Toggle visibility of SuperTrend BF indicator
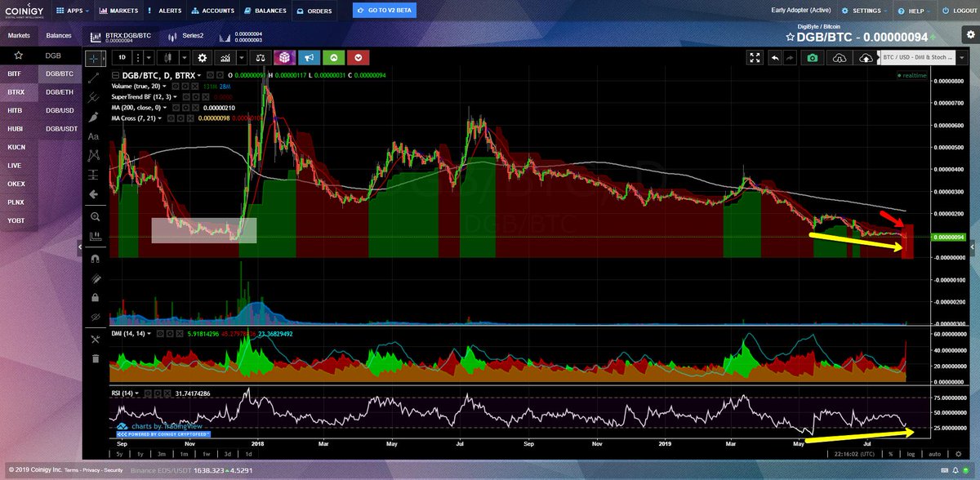This screenshot has width=980, height=480. [x=188, y=96]
